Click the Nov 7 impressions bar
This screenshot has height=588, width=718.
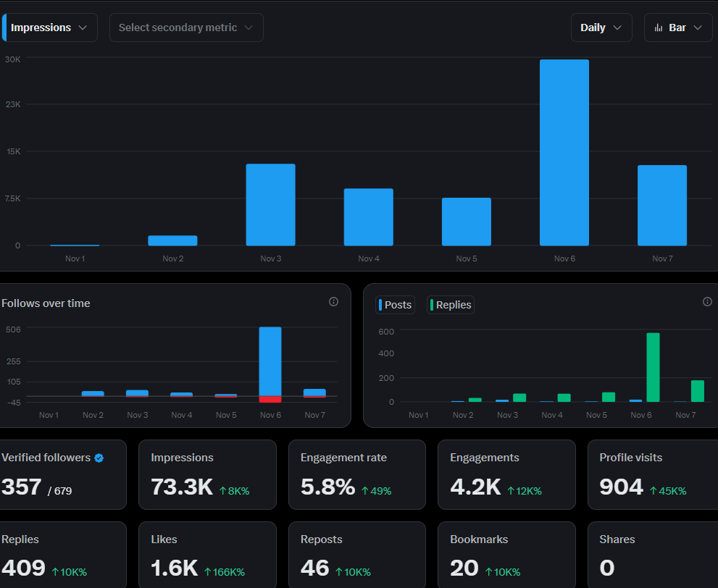[x=662, y=206]
